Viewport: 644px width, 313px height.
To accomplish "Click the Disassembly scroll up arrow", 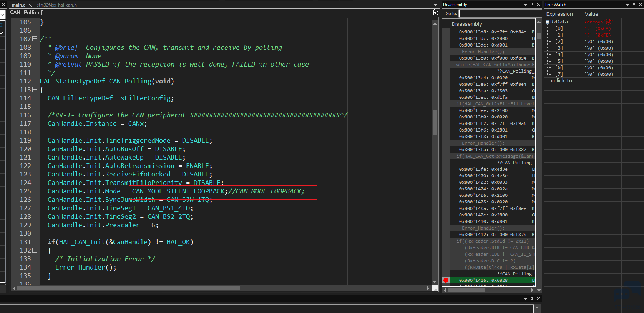I will (539, 22).
